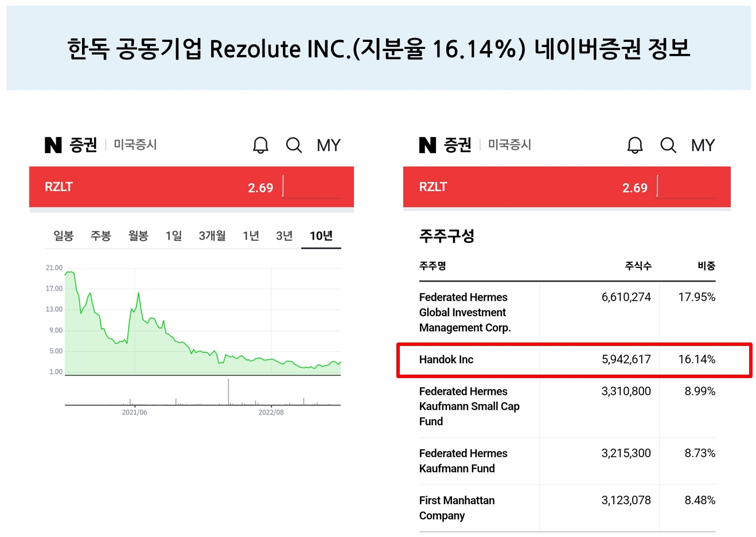This screenshot has height=537, width=756.
Task: Open search magnifier in left panel
Action: 294,145
